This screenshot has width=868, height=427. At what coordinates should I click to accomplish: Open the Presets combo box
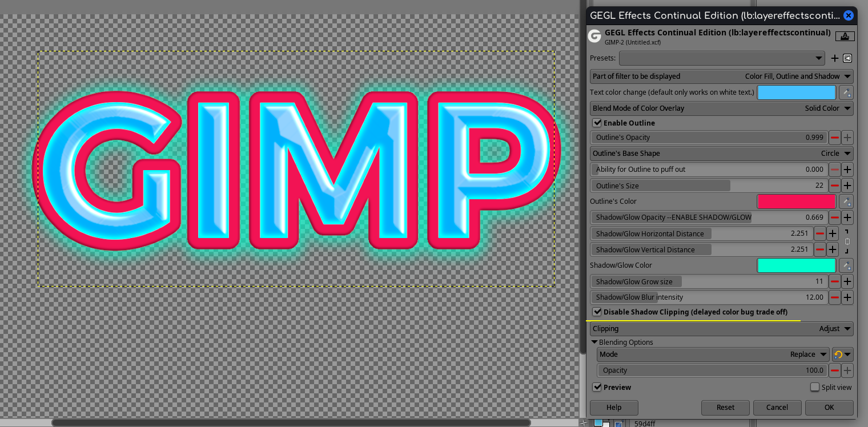click(722, 58)
